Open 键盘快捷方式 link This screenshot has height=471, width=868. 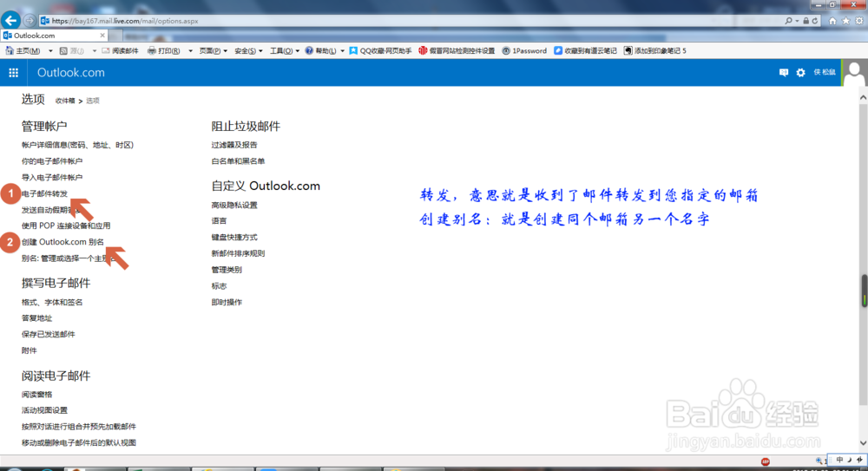(234, 237)
